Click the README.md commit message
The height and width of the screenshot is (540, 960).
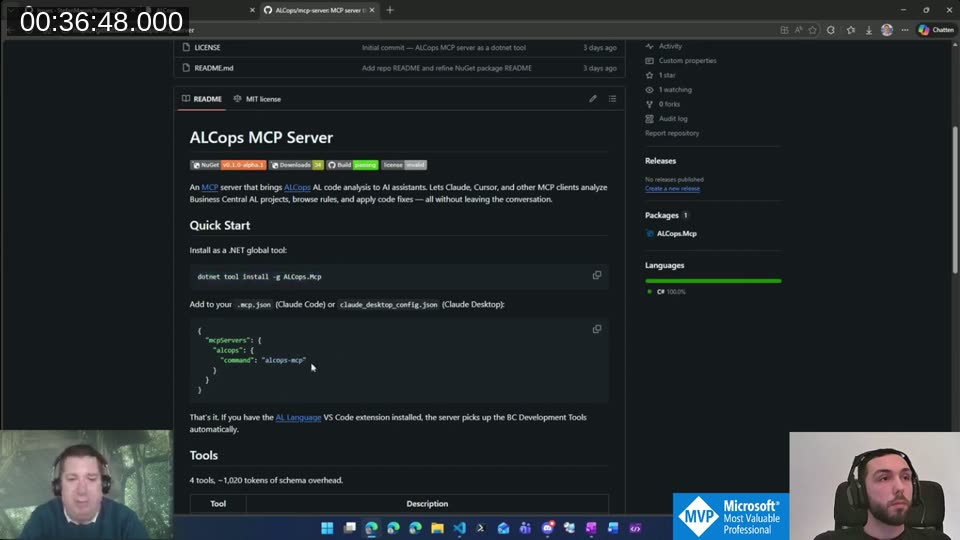tap(446, 68)
